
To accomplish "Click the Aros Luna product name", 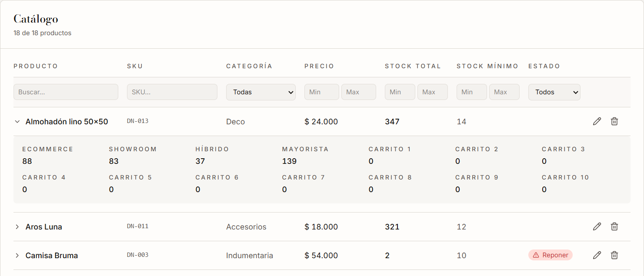I will (x=44, y=227).
